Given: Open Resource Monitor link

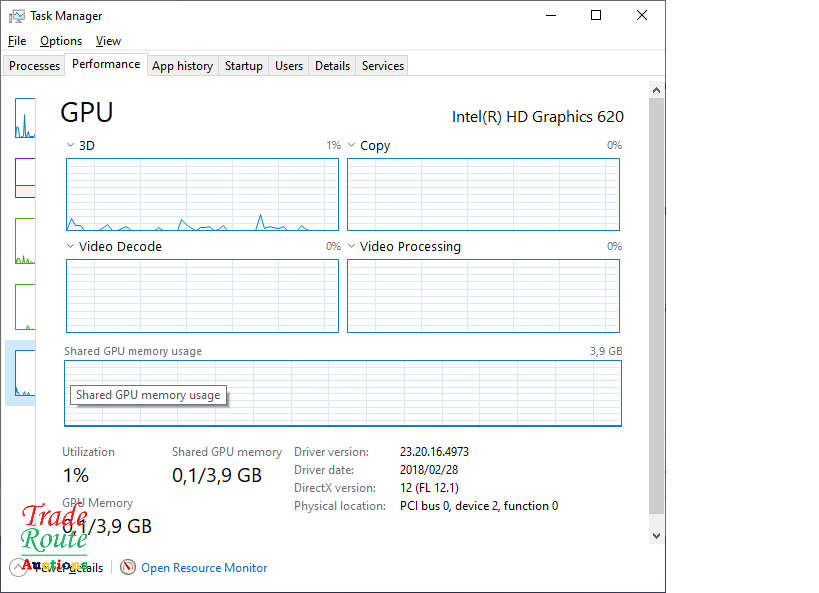Looking at the screenshot, I should click(204, 568).
